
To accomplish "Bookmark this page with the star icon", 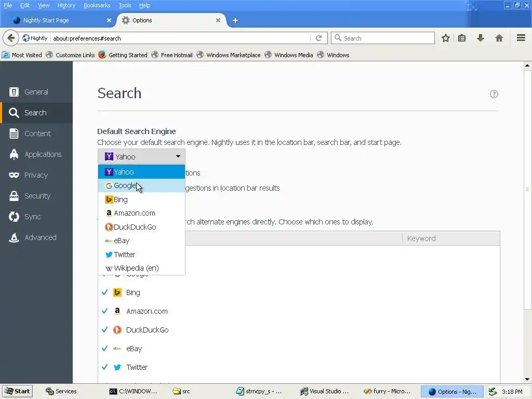I will coord(445,38).
